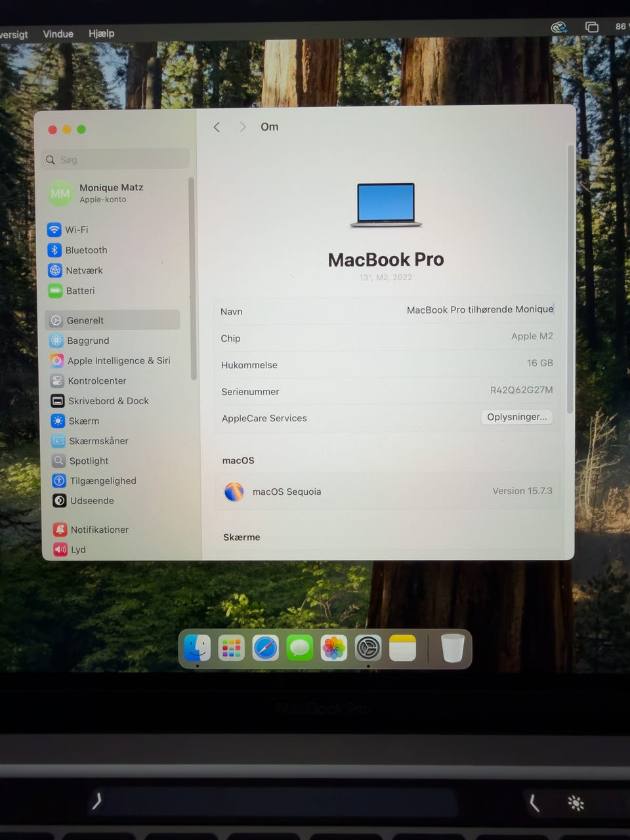Open the Trash in the Dock
This screenshot has height=840, width=630.
pyautogui.click(x=452, y=648)
